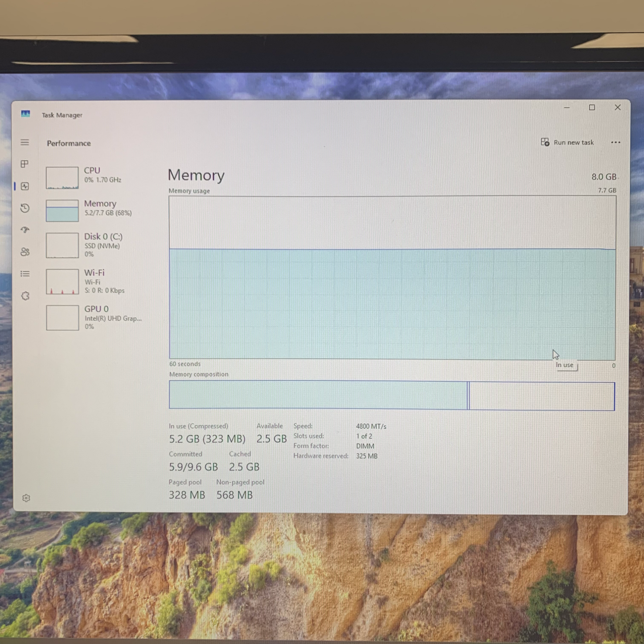This screenshot has width=644, height=644.
Task: Click the Wi-Fi mini graph thumbnail
Action: click(62, 282)
